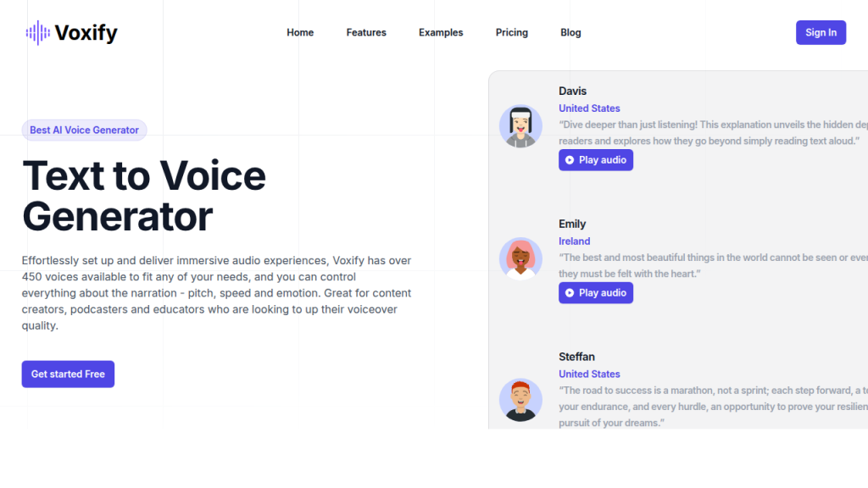
Task: Play Davis's audio sample
Action: [x=596, y=159]
